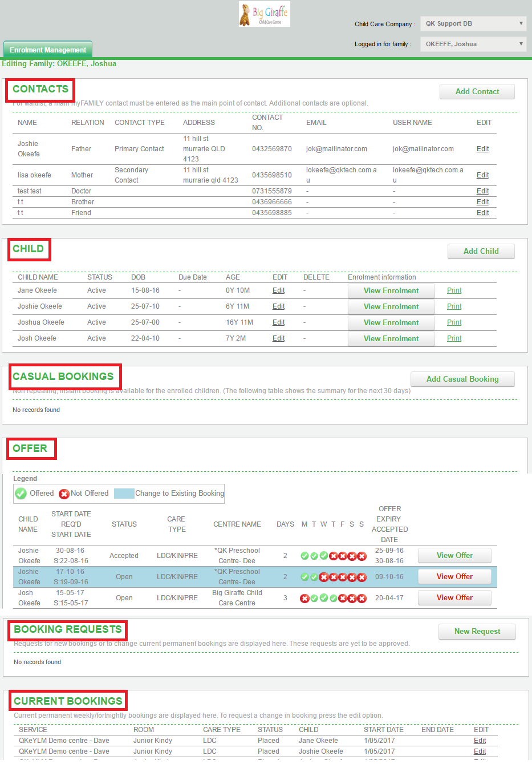Click the red Not Offered legend icon
This screenshot has height=764, width=532.
tap(64, 493)
